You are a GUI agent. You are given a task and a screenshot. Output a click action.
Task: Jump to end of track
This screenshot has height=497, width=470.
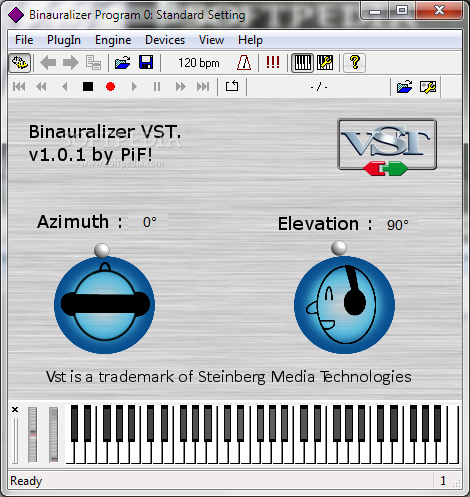tap(203, 87)
